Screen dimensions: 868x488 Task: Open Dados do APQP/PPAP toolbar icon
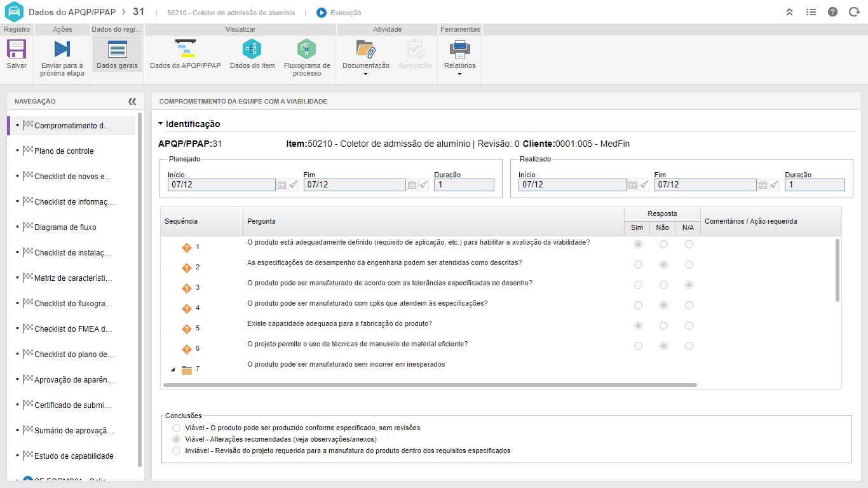[x=186, y=50]
